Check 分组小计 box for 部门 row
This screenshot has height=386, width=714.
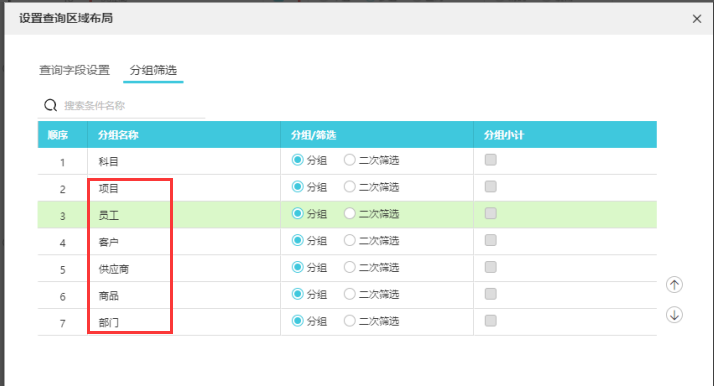point(490,321)
